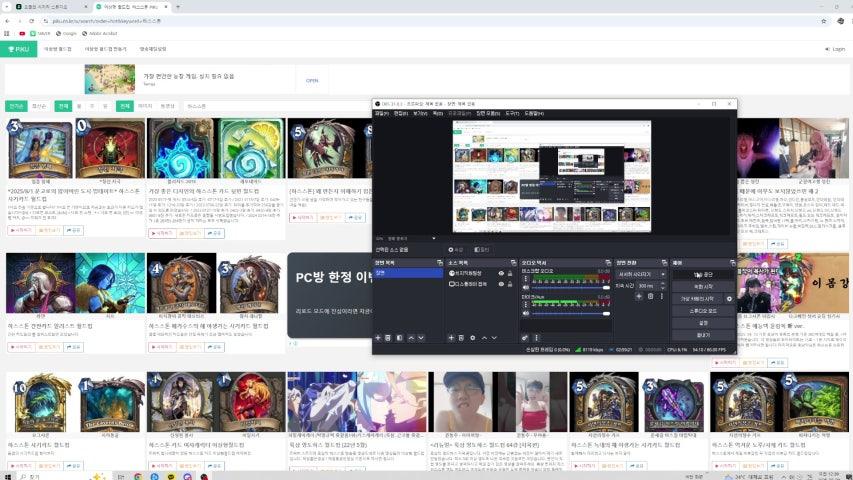The height and width of the screenshot is (480, 853).
Task: Pop out OBS controls dock icon
Action: (x=732, y=263)
